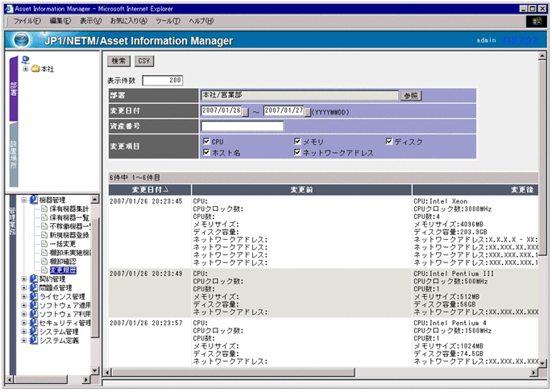Click the calendar icon after the start date
Image resolution: width=552 pixels, height=392 pixels.
coord(246,111)
